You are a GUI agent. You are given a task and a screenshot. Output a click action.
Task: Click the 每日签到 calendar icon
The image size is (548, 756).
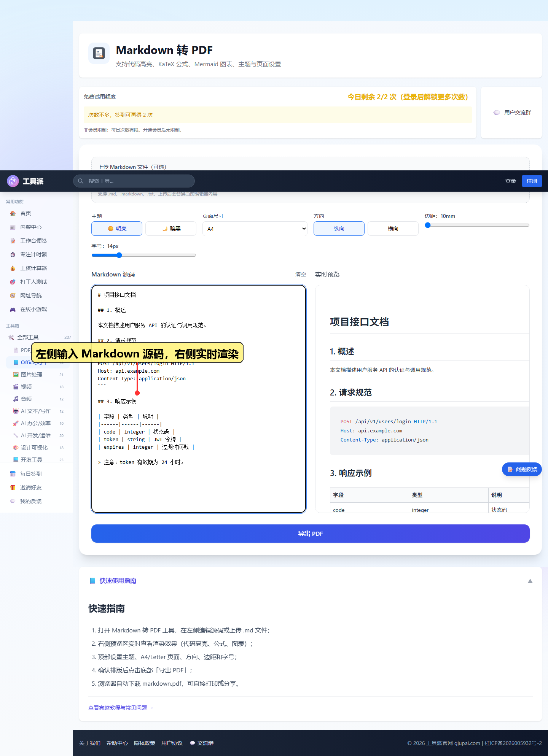tap(13, 474)
